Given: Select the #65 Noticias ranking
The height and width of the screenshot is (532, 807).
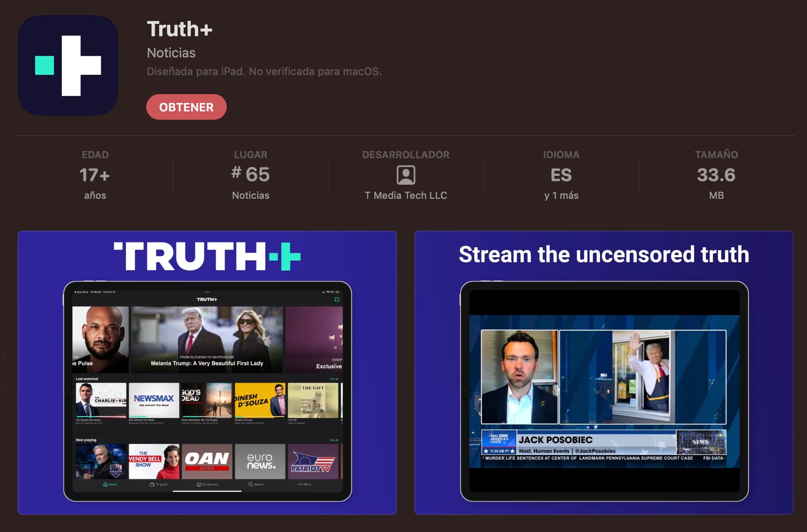Looking at the screenshot, I should click(x=251, y=175).
